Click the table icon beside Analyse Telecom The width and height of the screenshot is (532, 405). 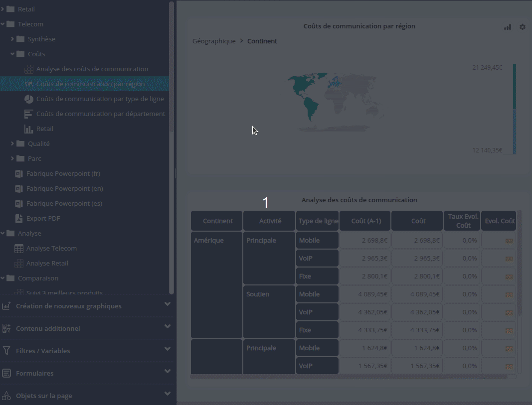coord(19,249)
